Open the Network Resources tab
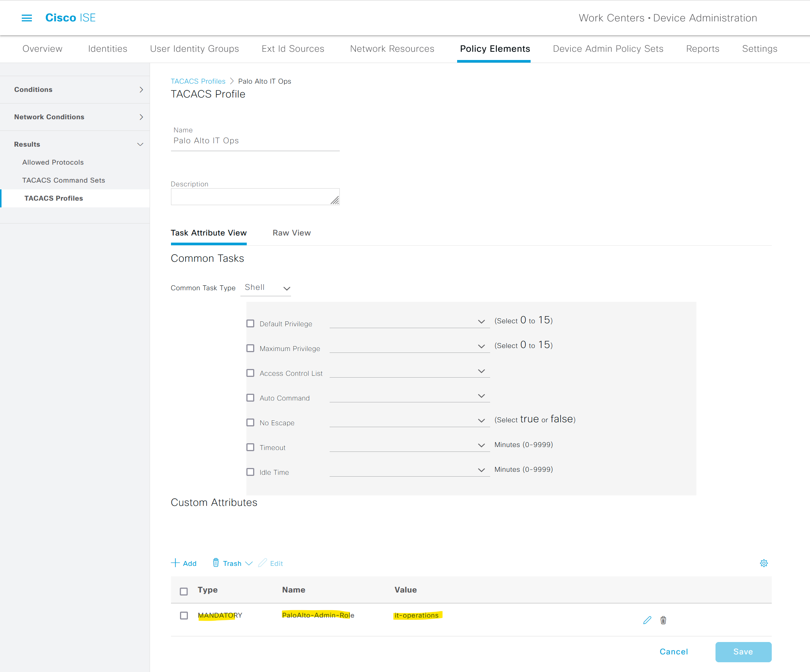The height and width of the screenshot is (672, 810). [x=392, y=49]
